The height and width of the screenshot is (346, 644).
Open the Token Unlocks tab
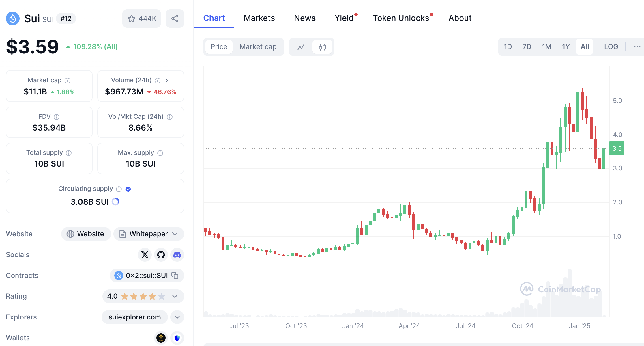(x=402, y=18)
